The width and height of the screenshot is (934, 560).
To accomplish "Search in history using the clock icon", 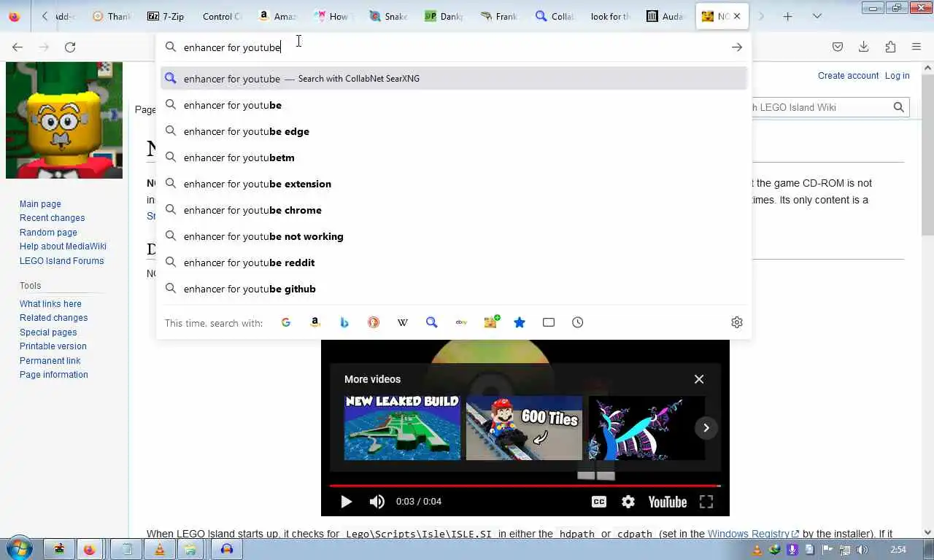I will click(578, 322).
